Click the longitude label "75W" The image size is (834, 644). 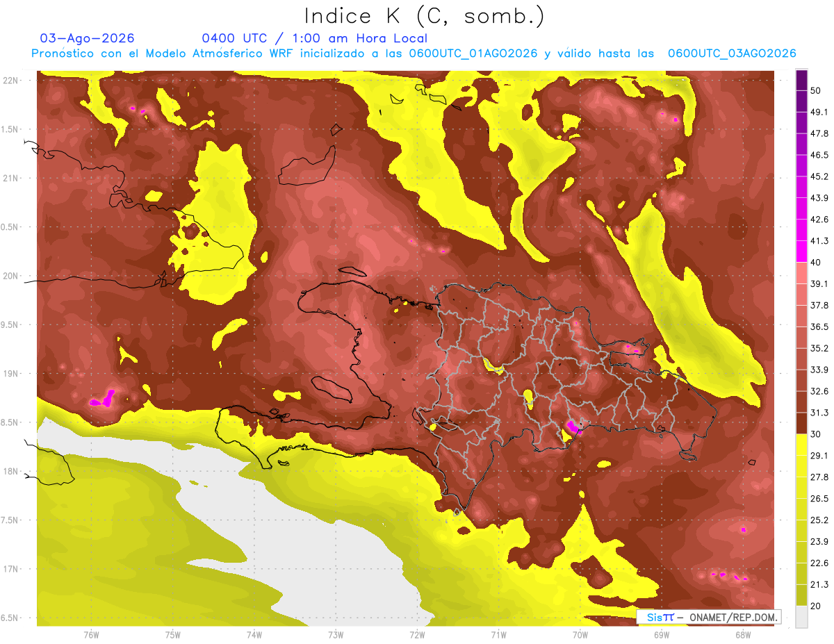point(173,634)
